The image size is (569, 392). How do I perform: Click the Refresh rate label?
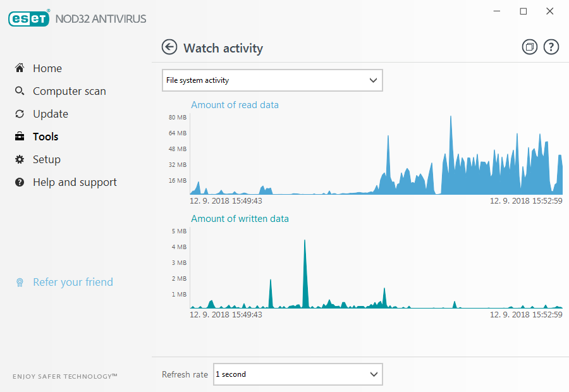pyautogui.click(x=185, y=374)
